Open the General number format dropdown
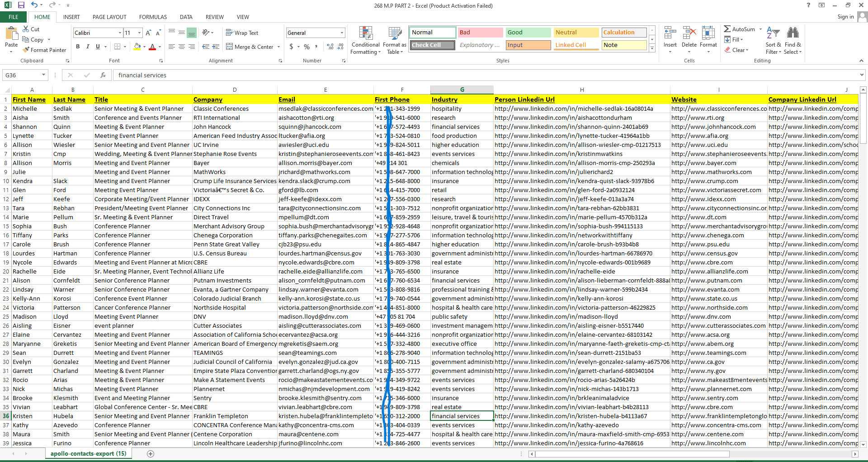868x462 pixels. click(x=342, y=33)
